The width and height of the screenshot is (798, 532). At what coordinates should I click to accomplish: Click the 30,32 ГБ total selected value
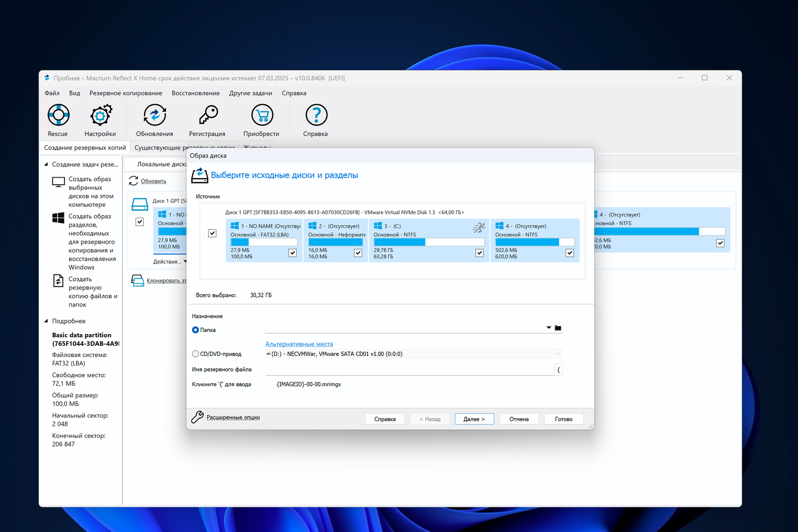261,295
